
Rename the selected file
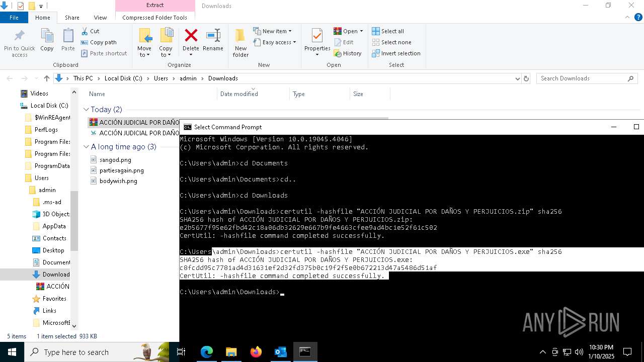point(213,40)
